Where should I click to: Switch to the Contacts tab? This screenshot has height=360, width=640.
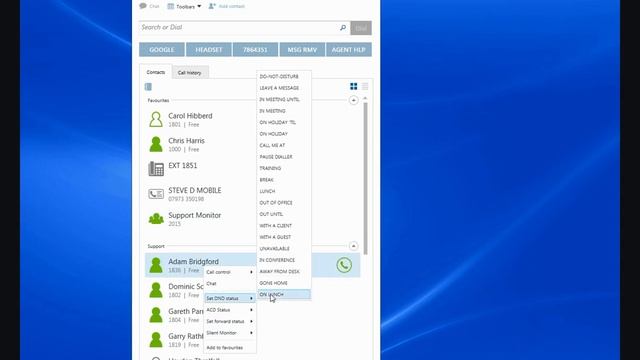pos(156,72)
